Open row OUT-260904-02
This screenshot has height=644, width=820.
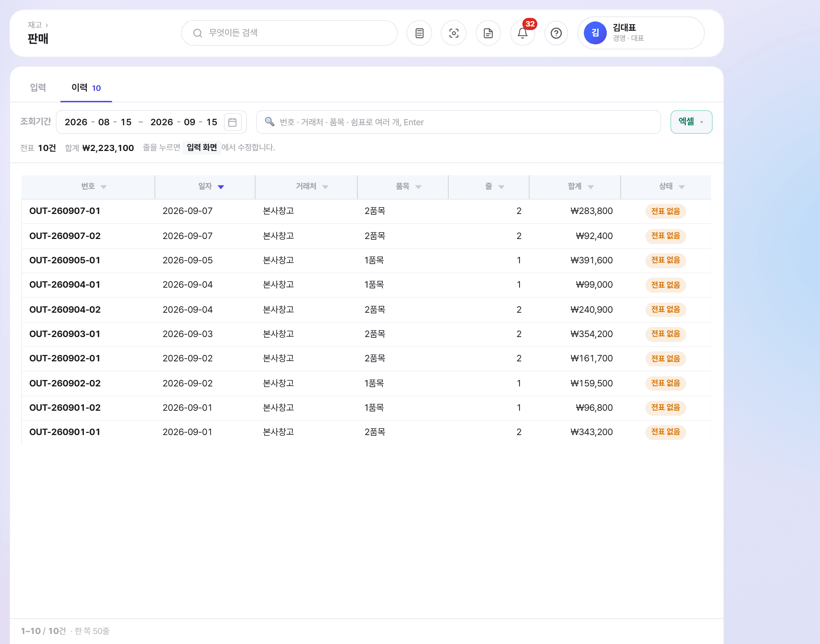pos(366,309)
